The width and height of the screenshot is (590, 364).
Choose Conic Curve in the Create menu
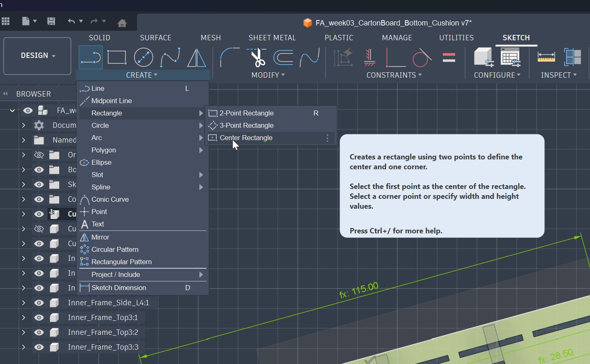pyautogui.click(x=143, y=199)
